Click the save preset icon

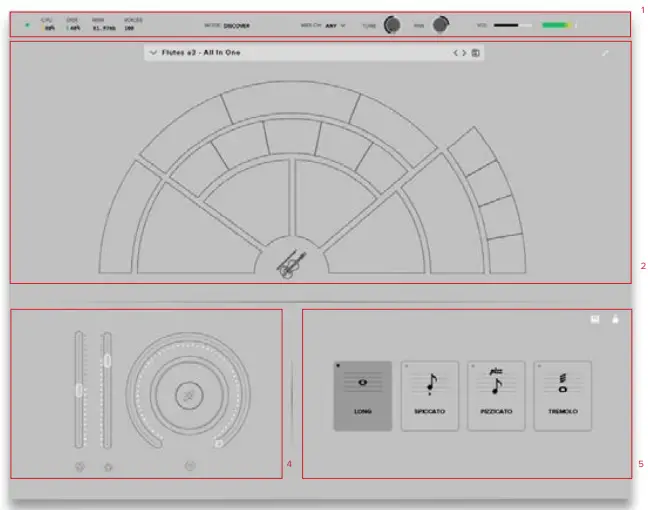tap(476, 53)
